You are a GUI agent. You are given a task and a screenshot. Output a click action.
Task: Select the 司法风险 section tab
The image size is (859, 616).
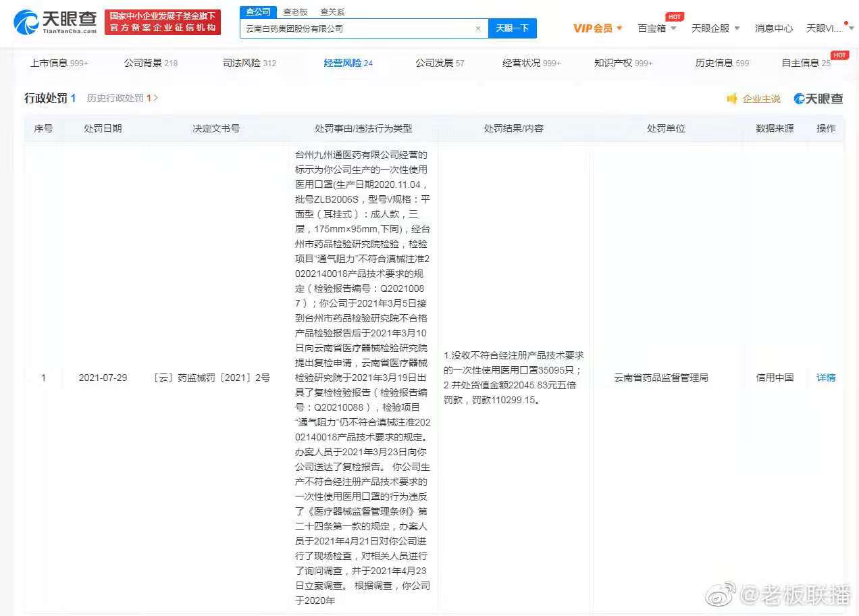click(x=249, y=63)
